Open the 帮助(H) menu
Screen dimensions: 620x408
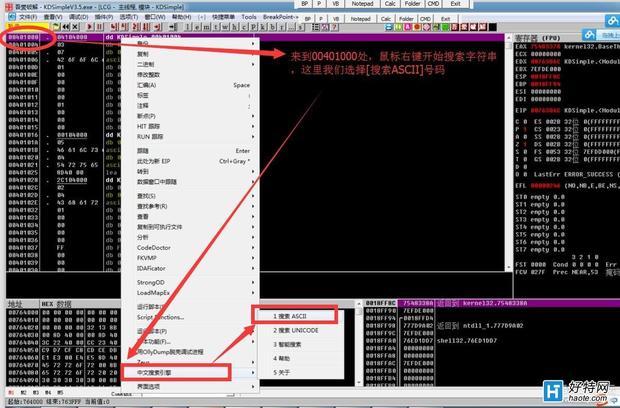point(181,17)
